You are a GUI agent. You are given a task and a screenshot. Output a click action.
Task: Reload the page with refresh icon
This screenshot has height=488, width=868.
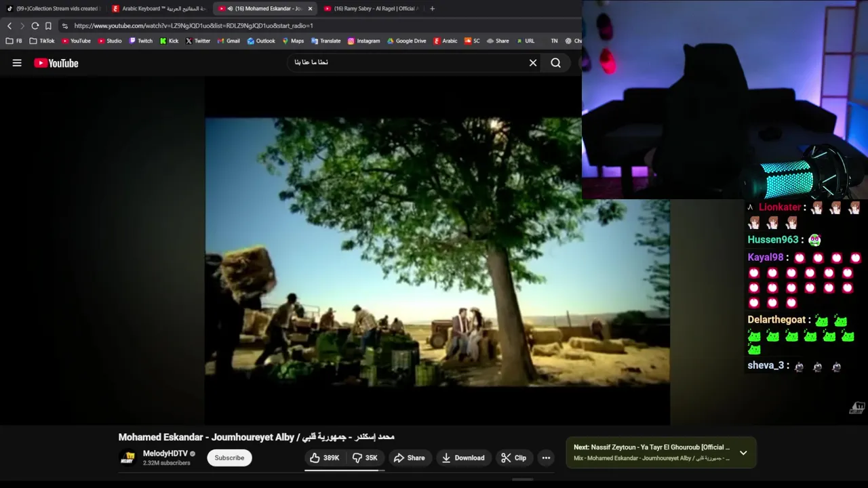(x=35, y=26)
